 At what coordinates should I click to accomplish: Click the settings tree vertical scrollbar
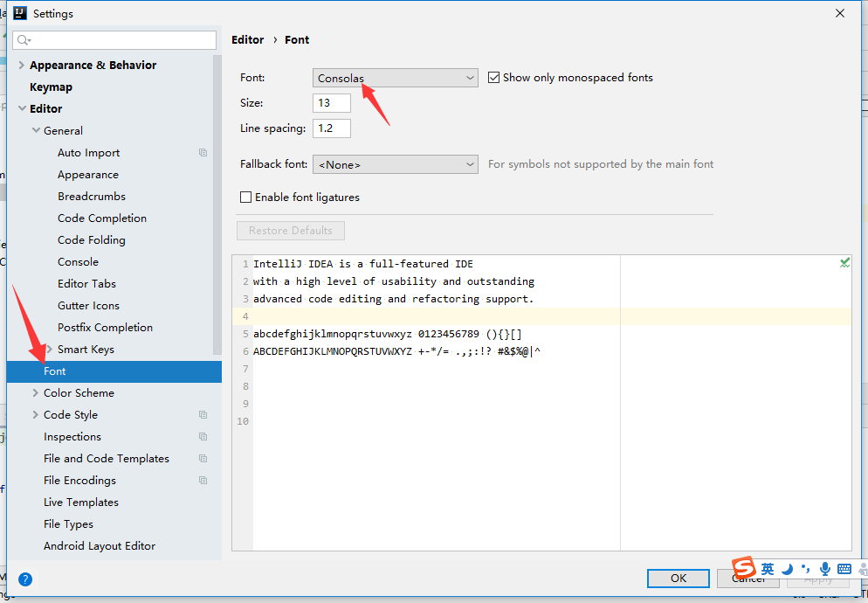(217, 205)
